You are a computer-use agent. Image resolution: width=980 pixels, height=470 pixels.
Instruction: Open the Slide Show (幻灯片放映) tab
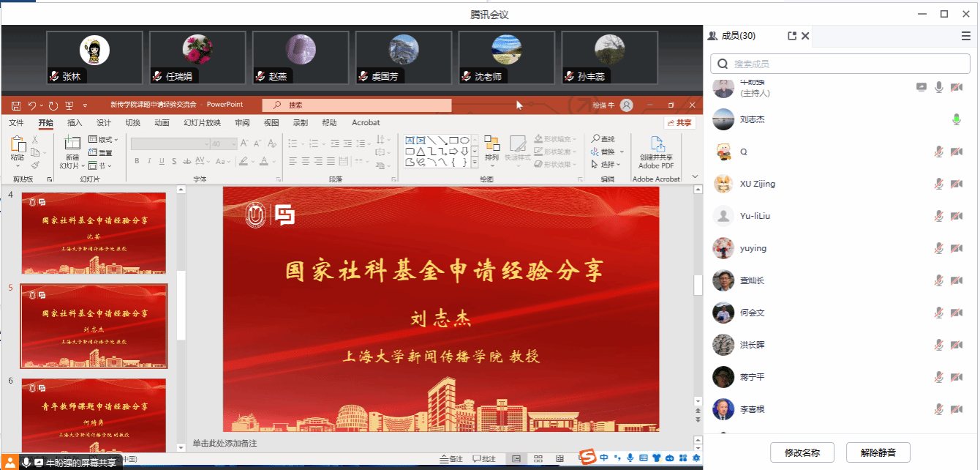click(x=202, y=123)
